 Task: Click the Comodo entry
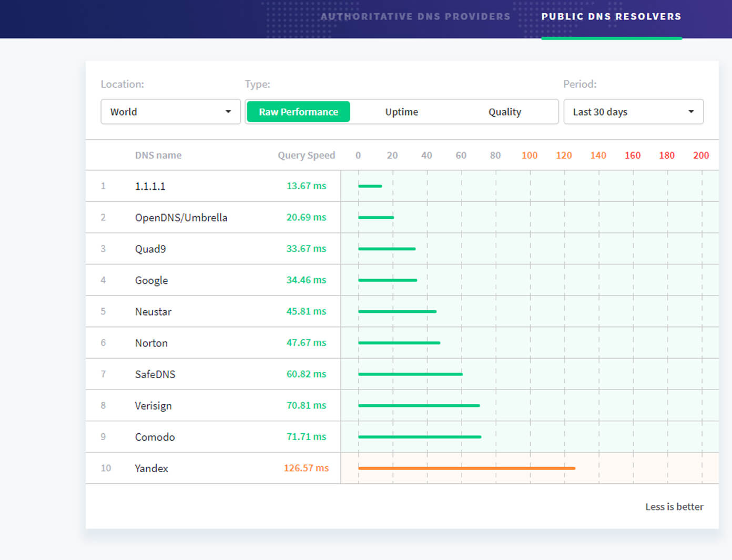[155, 437]
